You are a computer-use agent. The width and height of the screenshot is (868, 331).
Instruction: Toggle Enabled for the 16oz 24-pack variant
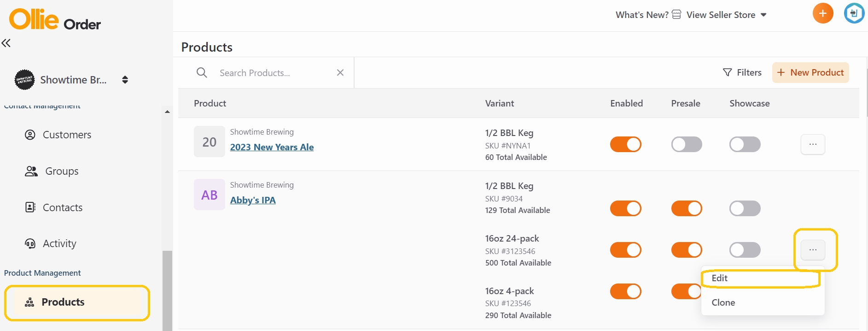pyautogui.click(x=626, y=250)
